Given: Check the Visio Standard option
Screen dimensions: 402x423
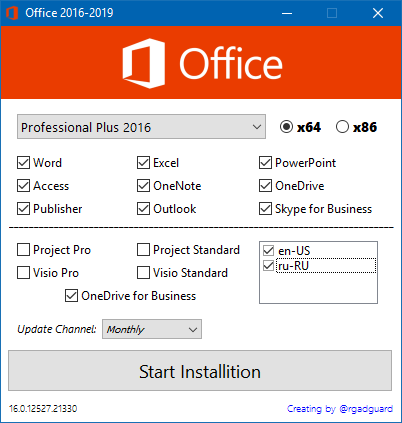Looking at the screenshot, I should (143, 273).
